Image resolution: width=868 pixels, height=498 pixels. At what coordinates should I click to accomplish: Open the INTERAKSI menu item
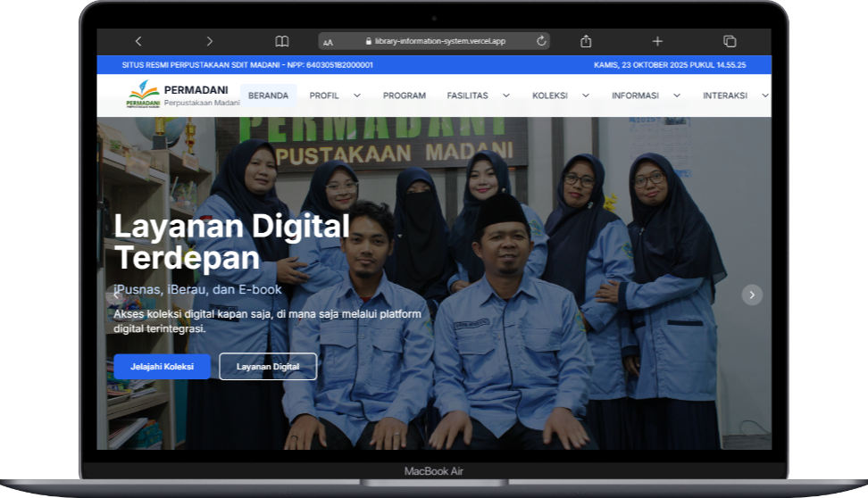[725, 95]
